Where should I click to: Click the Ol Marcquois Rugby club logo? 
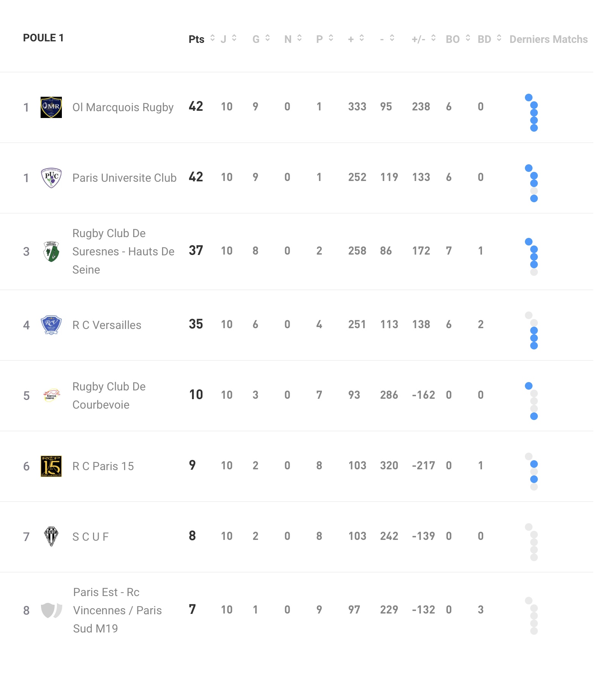51,107
